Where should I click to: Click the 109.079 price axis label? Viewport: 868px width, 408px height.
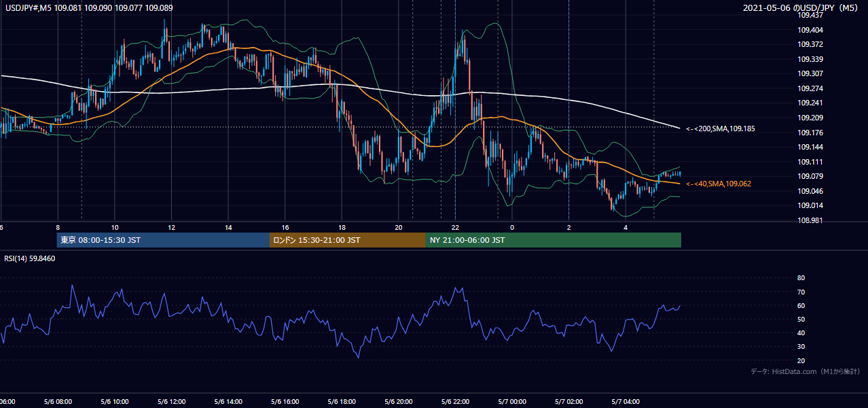pos(810,177)
